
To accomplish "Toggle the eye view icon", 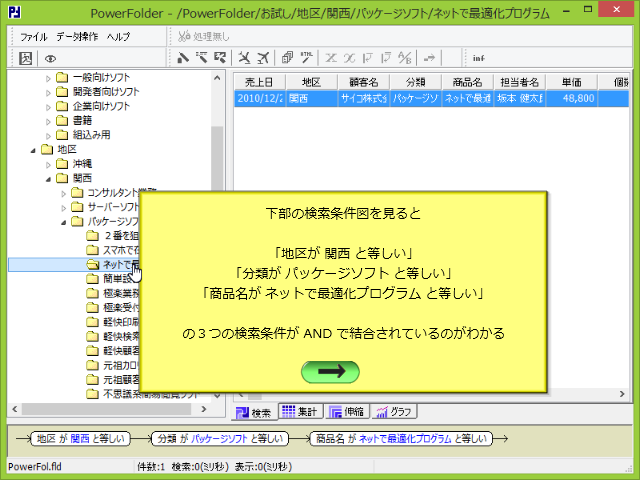I will click(50, 59).
